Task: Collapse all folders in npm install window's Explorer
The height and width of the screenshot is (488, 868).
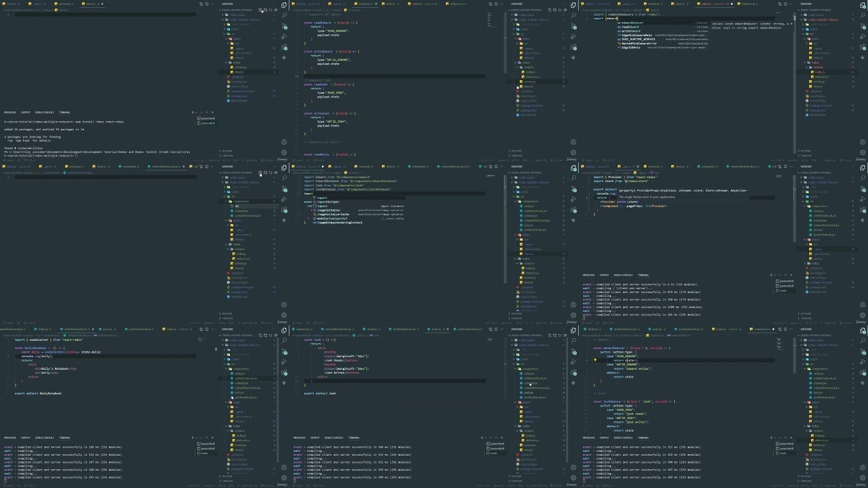Action: (x=275, y=10)
